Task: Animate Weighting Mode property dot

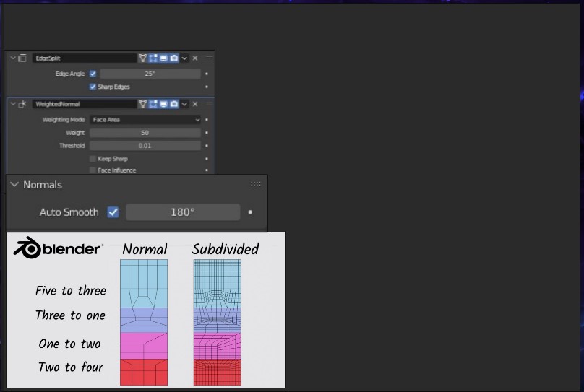Action: [x=207, y=120]
